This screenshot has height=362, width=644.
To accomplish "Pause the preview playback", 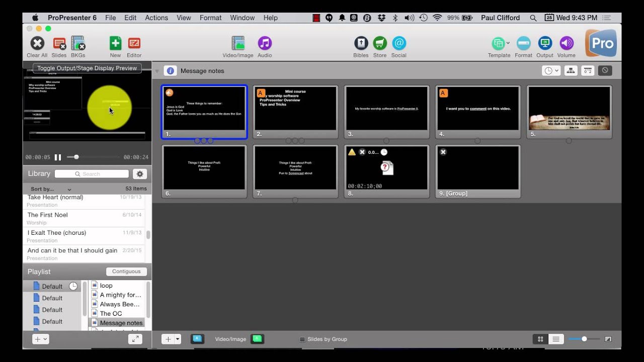I will coord(58,157).
